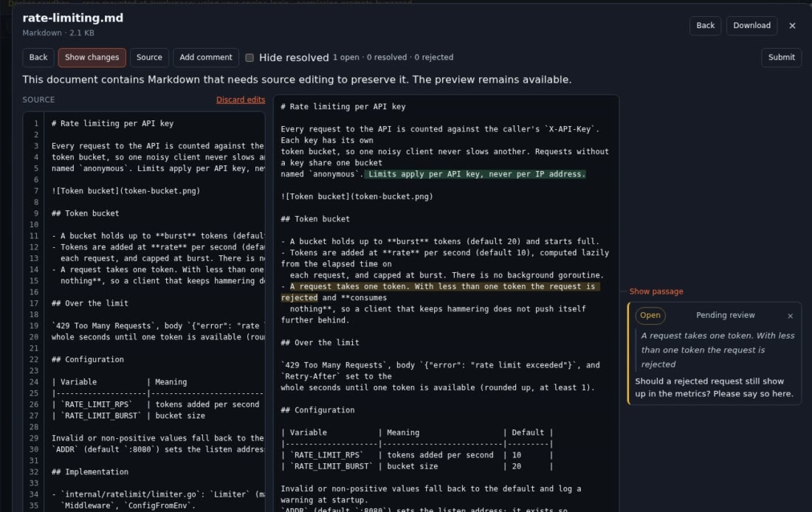Click source line '## Implementation'
812x512 pixels.
89,472
